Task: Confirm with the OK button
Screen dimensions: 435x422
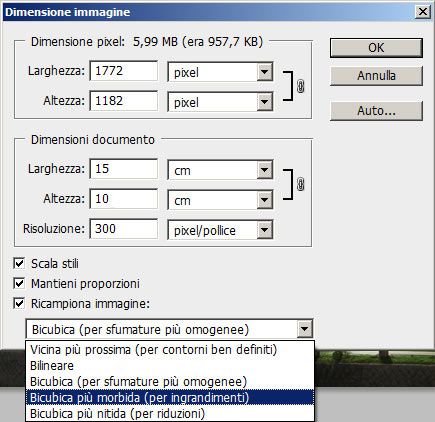Action: point(376,48)
